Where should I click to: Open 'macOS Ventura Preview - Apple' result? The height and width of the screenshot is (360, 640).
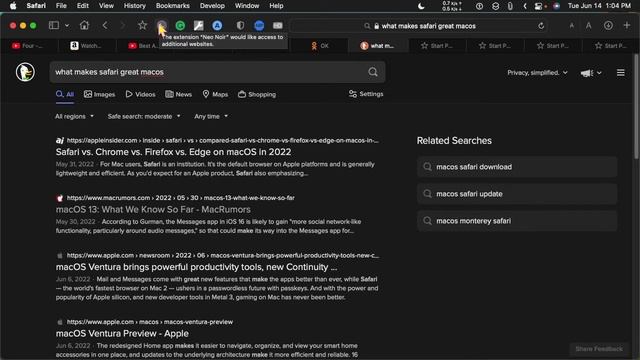click(x=122, y=333)
